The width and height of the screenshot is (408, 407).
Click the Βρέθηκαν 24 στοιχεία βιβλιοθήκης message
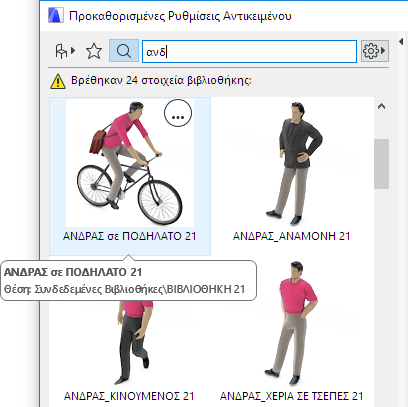[x=161, y=80]
